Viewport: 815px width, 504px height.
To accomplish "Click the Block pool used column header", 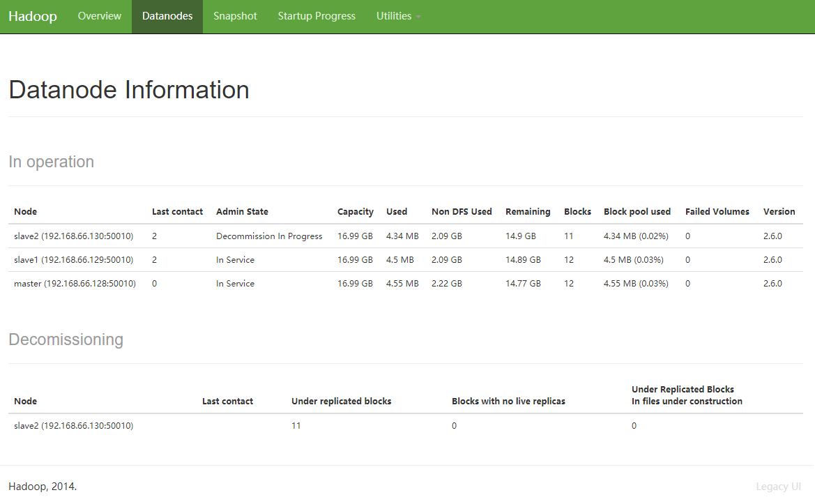I will (x=637, y=212).
